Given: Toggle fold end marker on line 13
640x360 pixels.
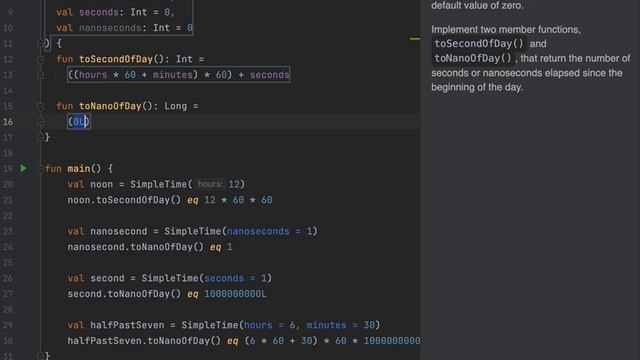Looking at the screenshot, I should point(40,75).
